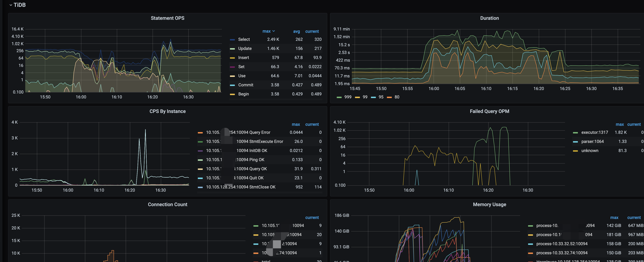Click the Begin series color icon

tap(232, 94)
